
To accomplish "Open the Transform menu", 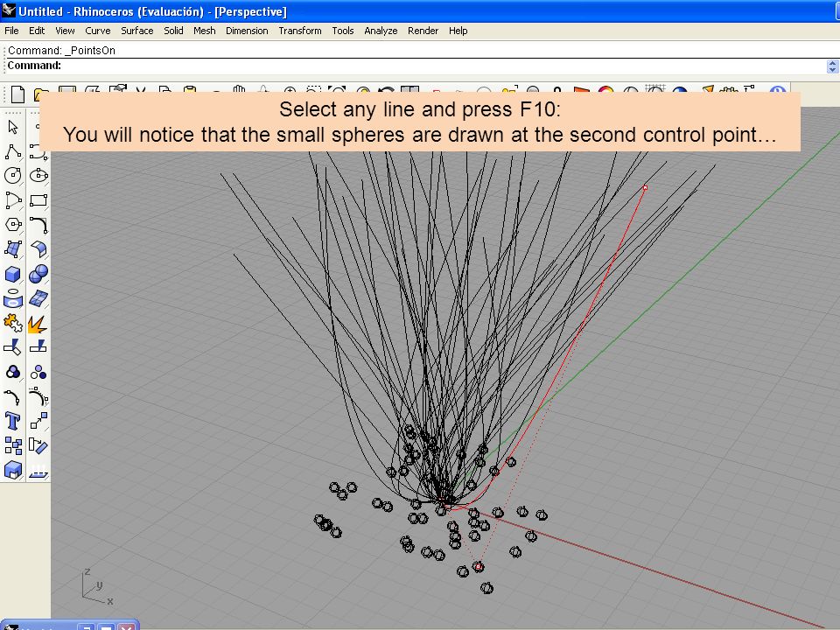I will 300,31.
